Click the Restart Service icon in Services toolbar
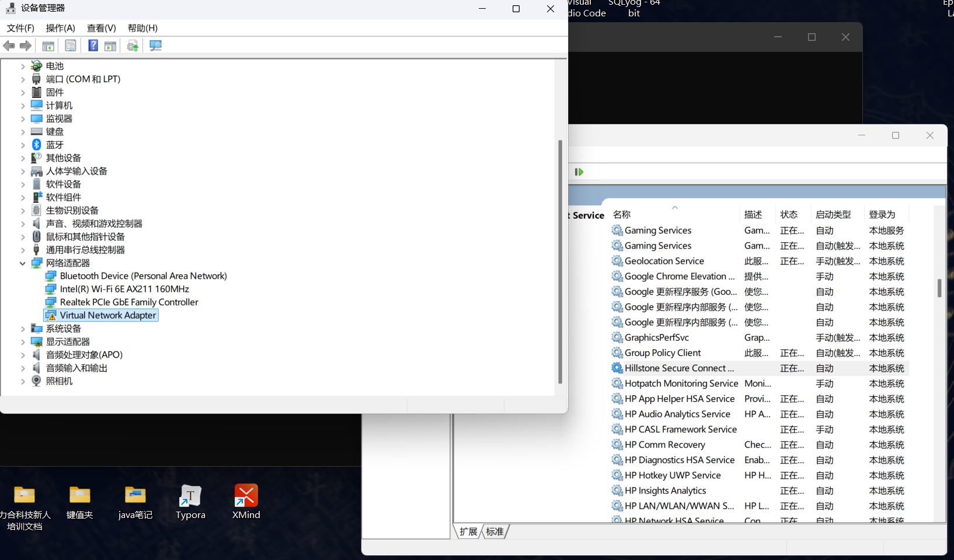The width and height of the screenshot is (954, 560). [579, 171]
